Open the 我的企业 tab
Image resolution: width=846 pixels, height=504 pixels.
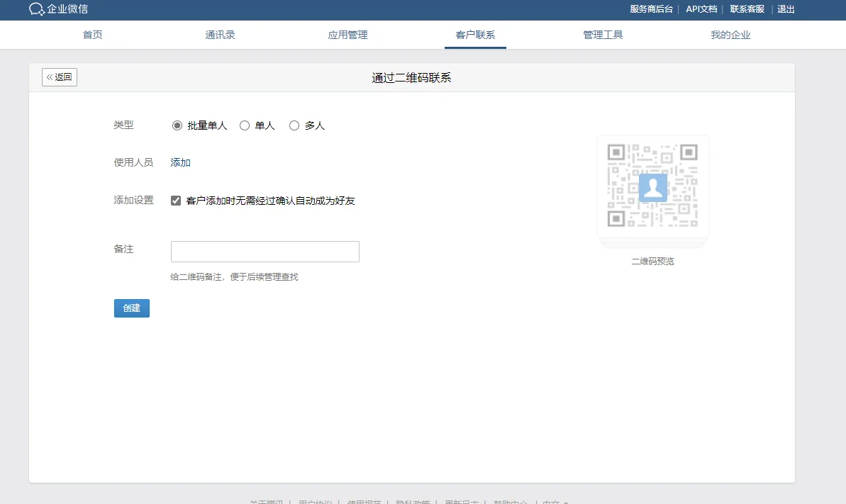[x=730, y=35]
